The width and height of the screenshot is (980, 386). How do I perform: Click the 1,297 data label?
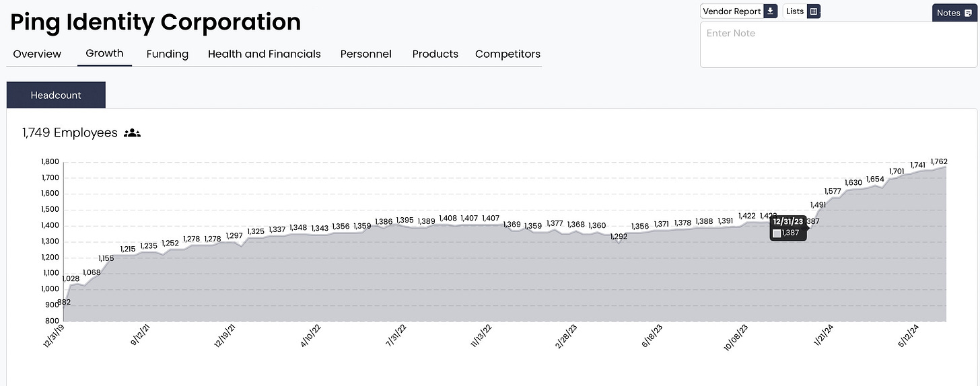pos(234,235)
